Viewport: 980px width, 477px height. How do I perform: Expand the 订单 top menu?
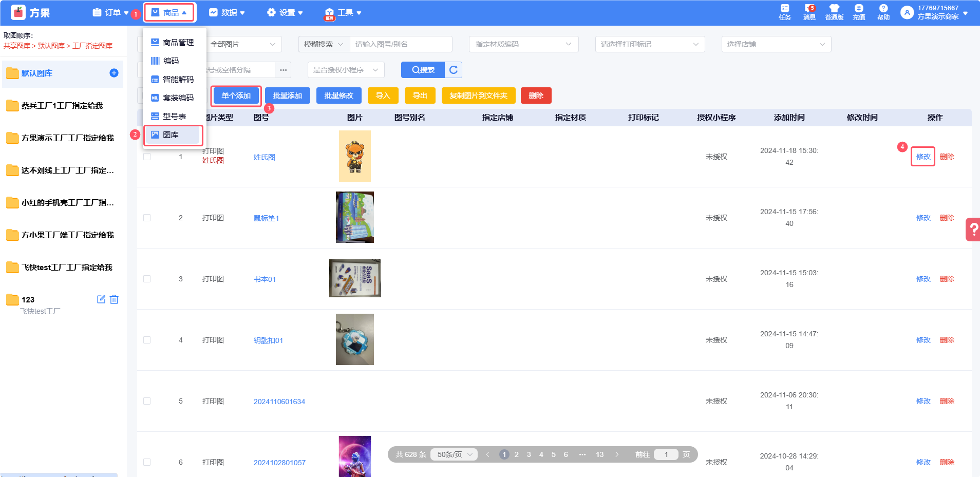(110, 12)
